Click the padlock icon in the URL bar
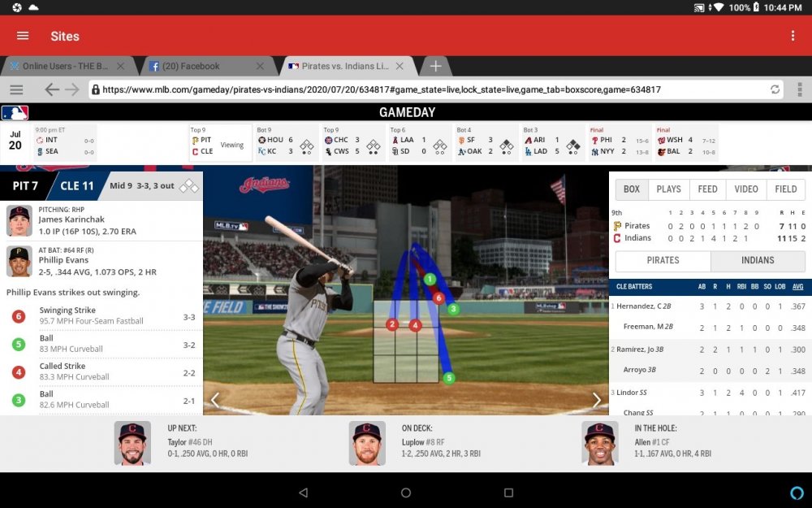The width and height of the screenshot is (812, 508). [x=95, y=89]
